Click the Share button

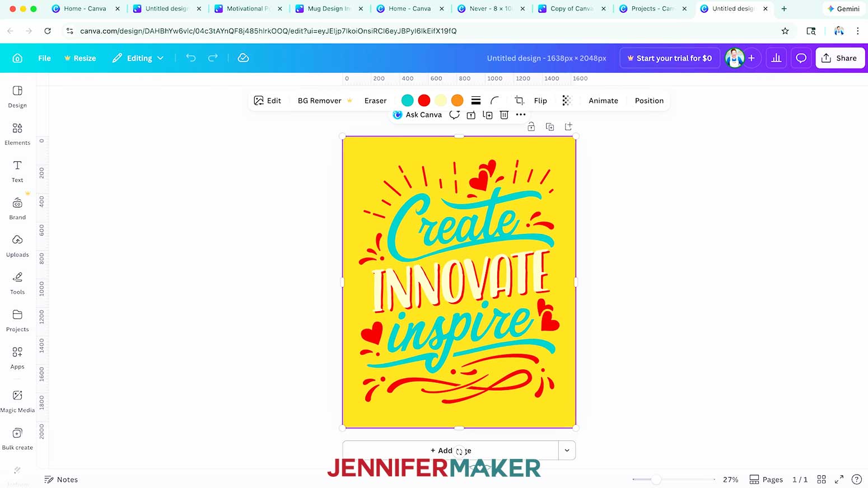click(x=840, y=58)
